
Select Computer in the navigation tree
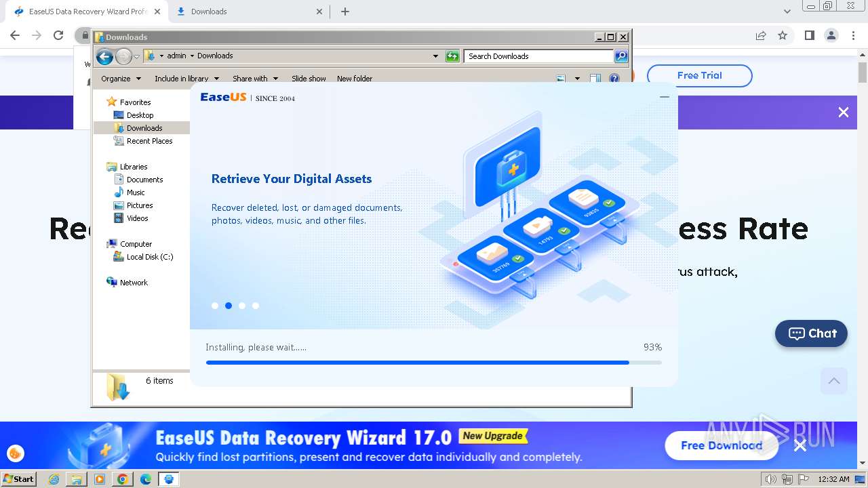(136, 244)
